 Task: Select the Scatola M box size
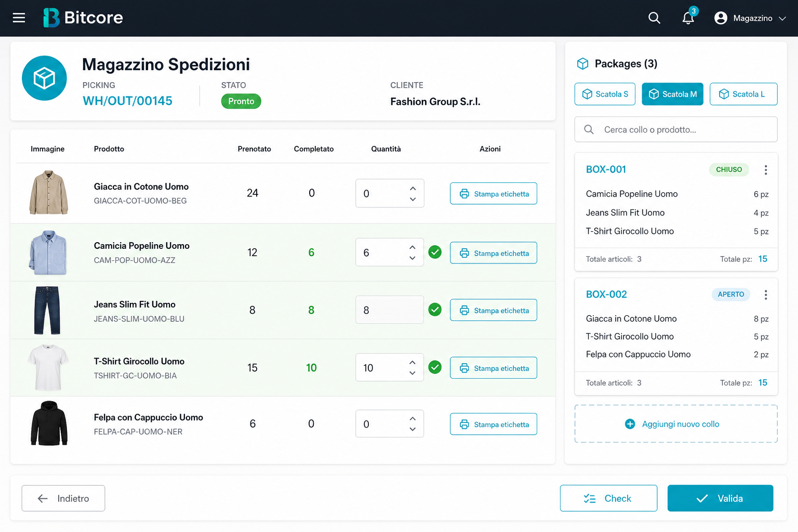pos(672,94)
